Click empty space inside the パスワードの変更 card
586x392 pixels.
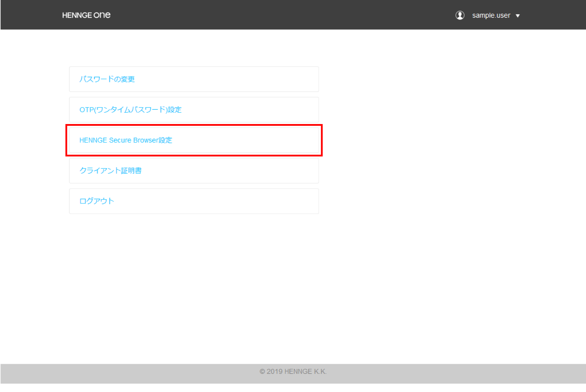244,79
